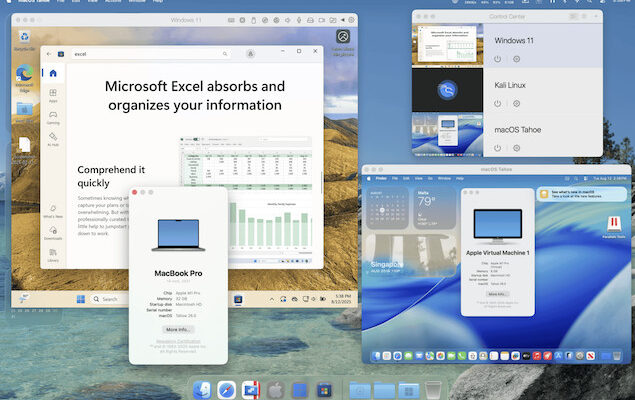Screen dimensions: 635x400
Task: Open Finder menu in macOS Tahoe VM
Action: coord(381,179)
